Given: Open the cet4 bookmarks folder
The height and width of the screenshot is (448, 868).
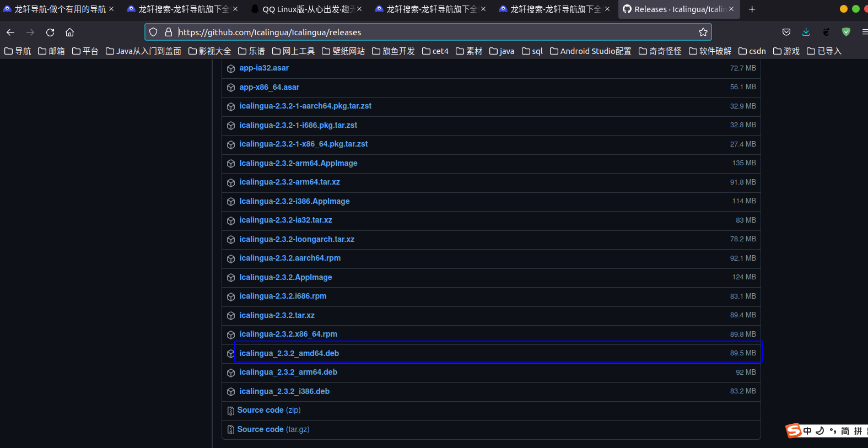Looking at the screenshot, I should pyautogui.click(x=435, y=51).
